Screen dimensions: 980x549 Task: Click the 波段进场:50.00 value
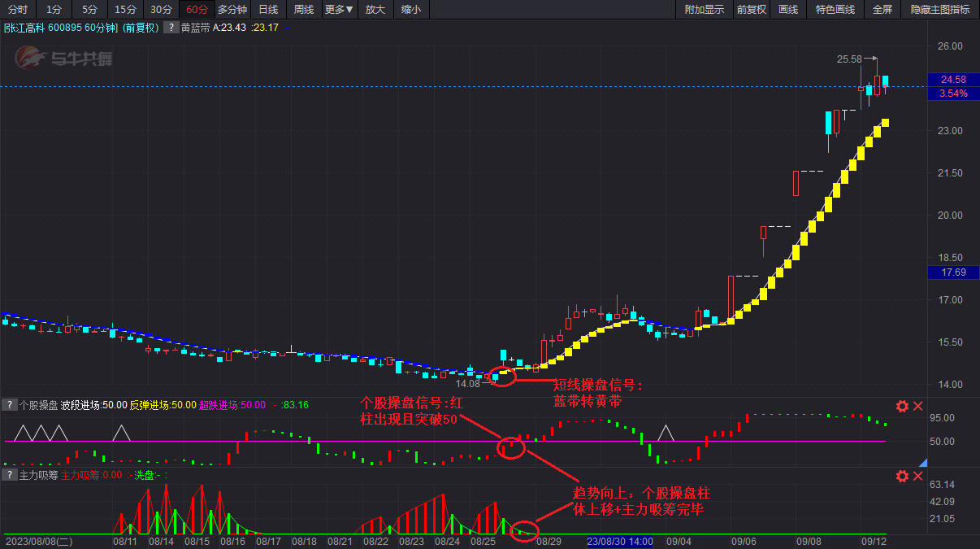click(x=93, y=405)
